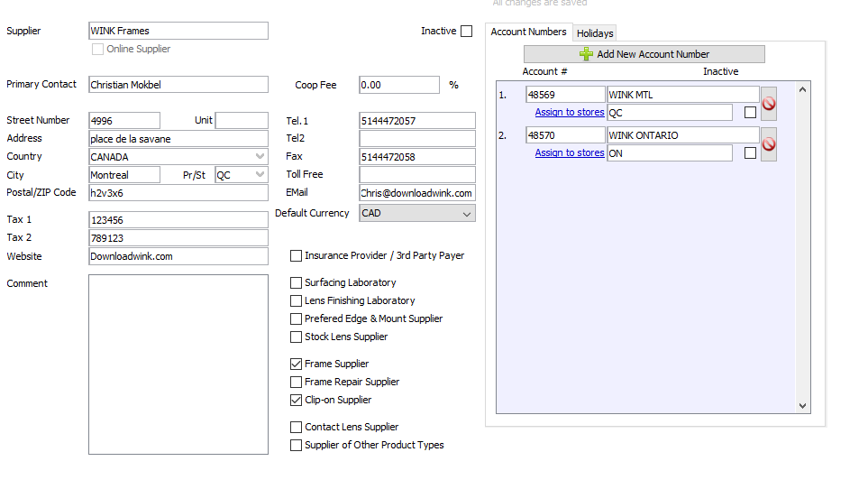This screenshot has height=489, width=868.
Task: Check Prefered Edge & Mount Supplier
Action: (x=297, y=319)
